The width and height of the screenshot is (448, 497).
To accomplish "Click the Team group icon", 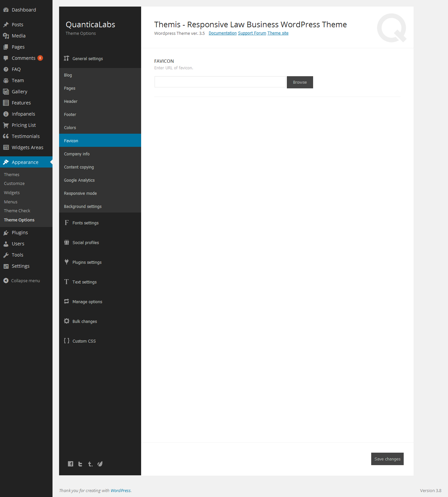I will click(6, 80).
